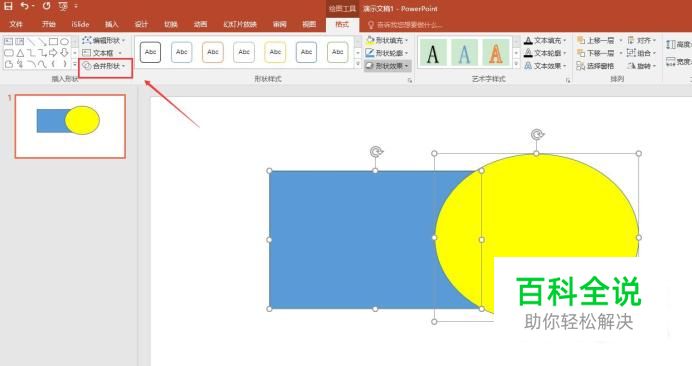The height and width of the screenshot is (366, 692).
Task: Pick the text box shape in shapes gallery
Action: pyautogui.click(x=8, y=42)
